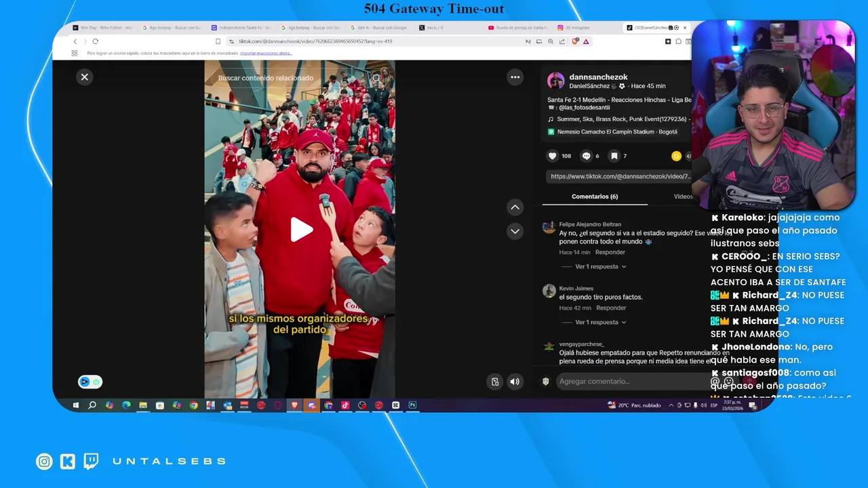Image resolution: width=868 pixels, height=488 pixels.
Task: Switch to 'dim fc - Buscar con Google' tab
Action: coord(378,28)
